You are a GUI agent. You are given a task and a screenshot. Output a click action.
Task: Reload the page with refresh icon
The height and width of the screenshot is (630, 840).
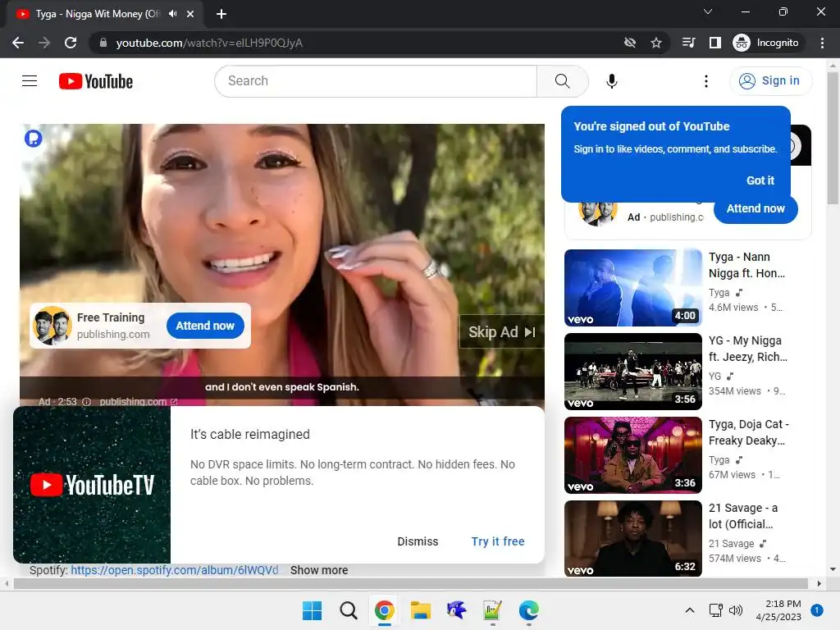pos(71,43)
